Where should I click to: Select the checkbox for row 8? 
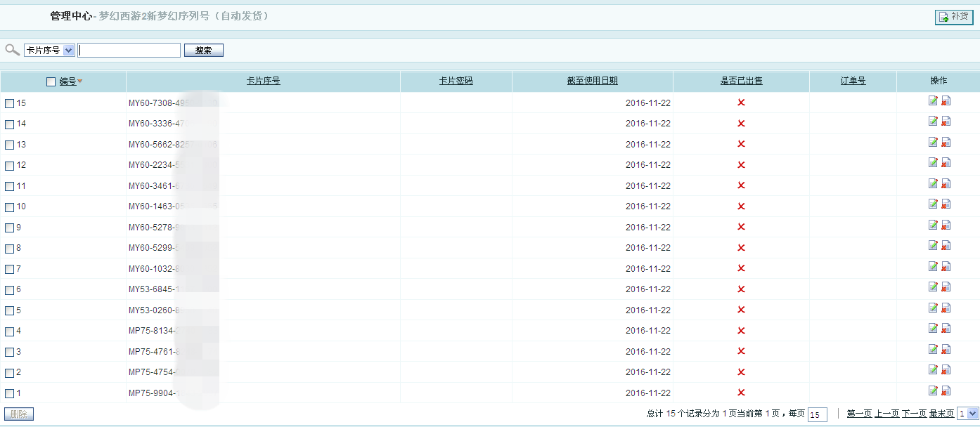[9, 249]
